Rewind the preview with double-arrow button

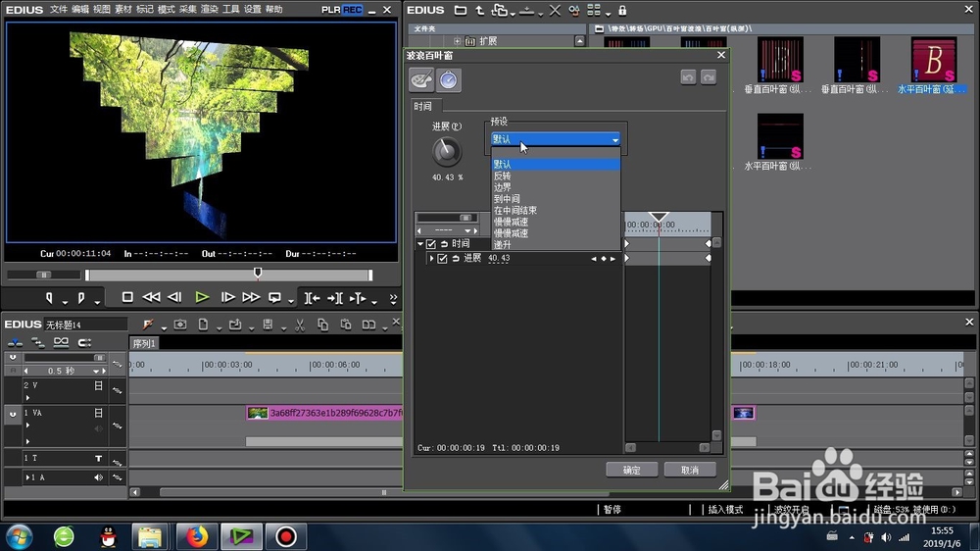pyautogui.click(x=151, y=298)
